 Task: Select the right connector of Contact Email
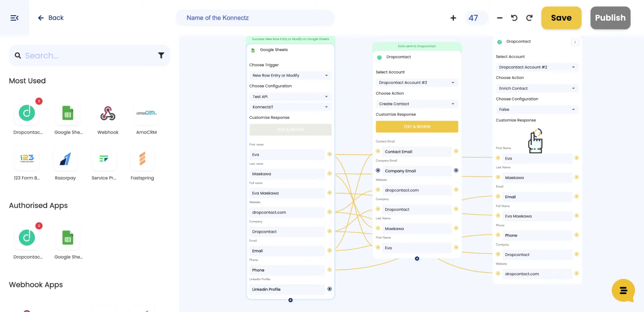pos(456,151)
